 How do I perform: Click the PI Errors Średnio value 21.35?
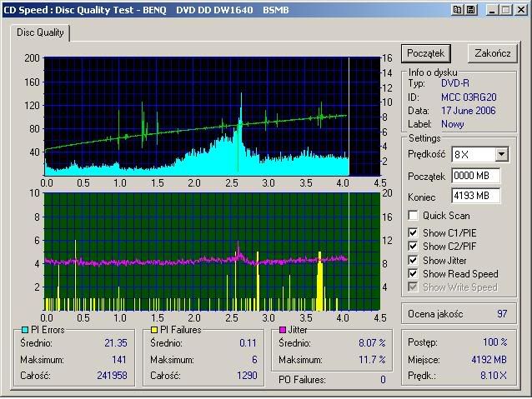click(x=116, y=343)
